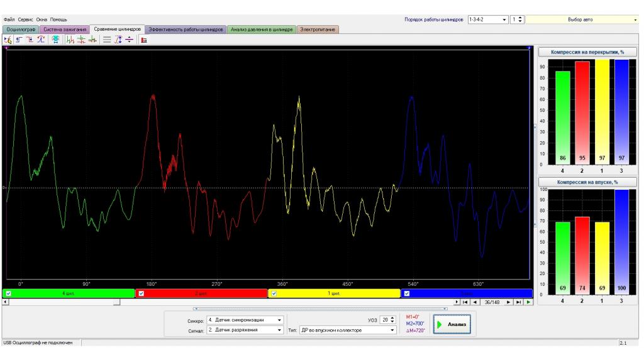Jump to the first frame
Screen dimensions: 644x348
click(465, 302)
